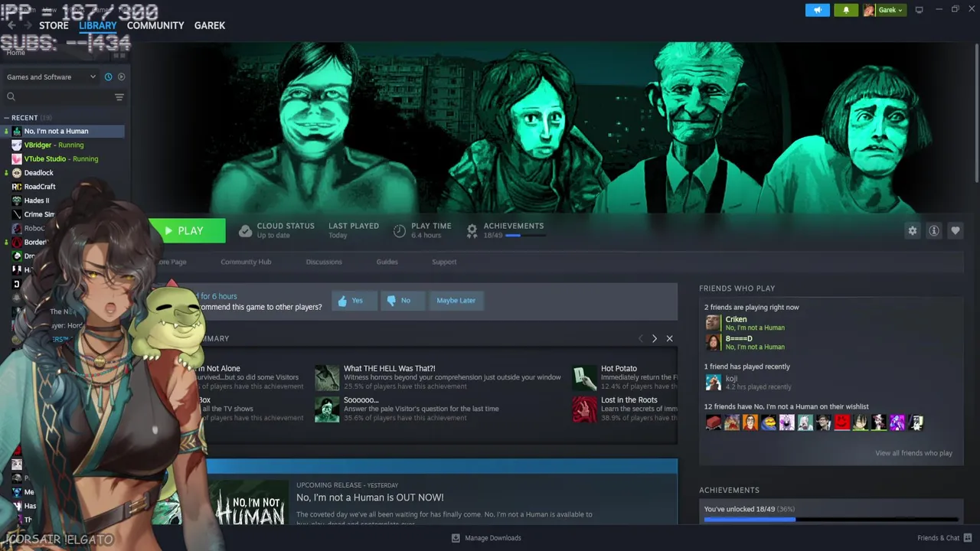Open friend koji's avatar

713,382
